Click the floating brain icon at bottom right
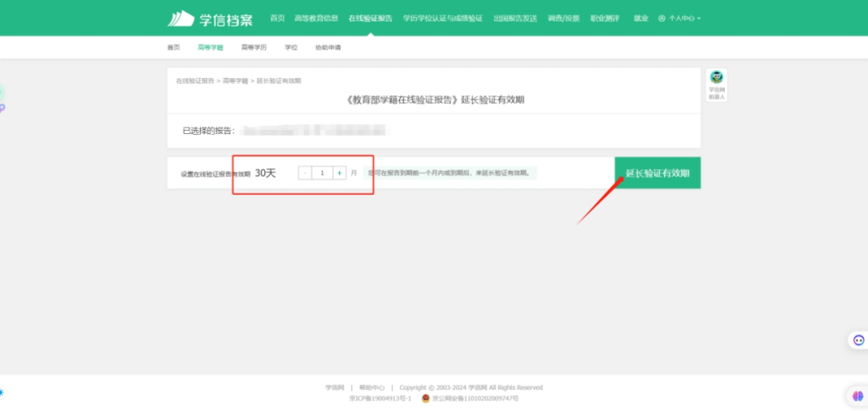This screenshot has width=868, height=411. click(858, 396)
